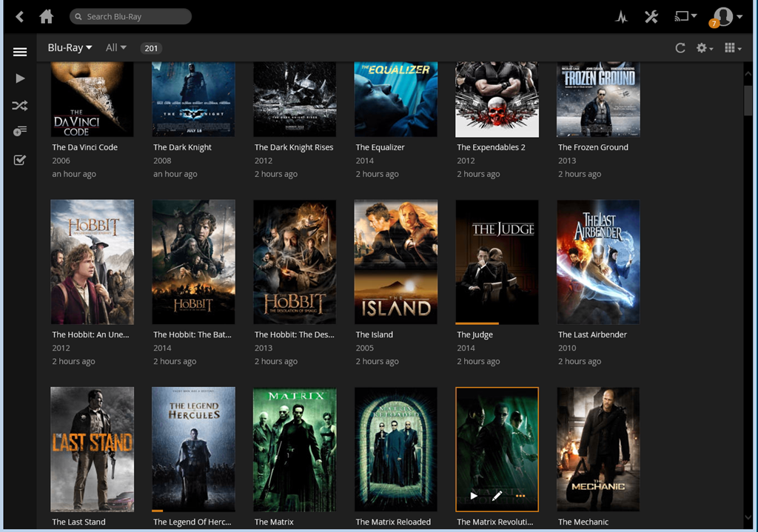
Task: Edit The Matrix Revolutions with pencil icon
Action: tap(497, 496)
